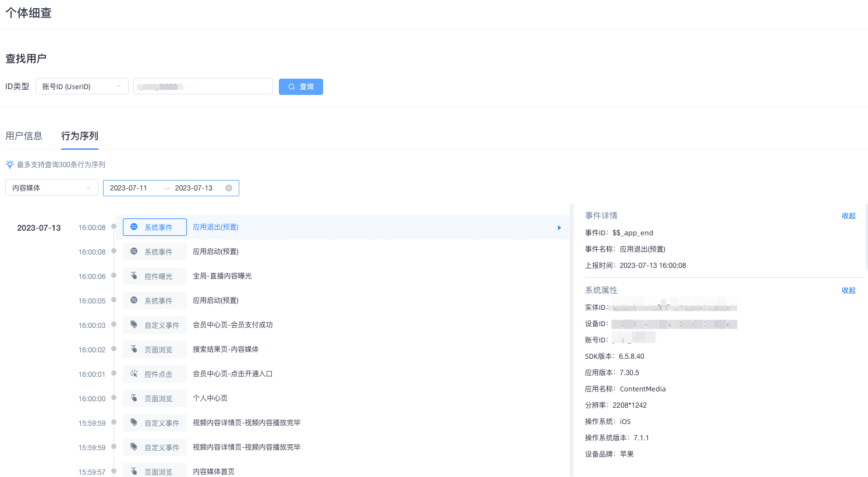Click the 控件点击 icon at 16:00:01
Viewport: 868px width, 477px height.
click(134, 373)
